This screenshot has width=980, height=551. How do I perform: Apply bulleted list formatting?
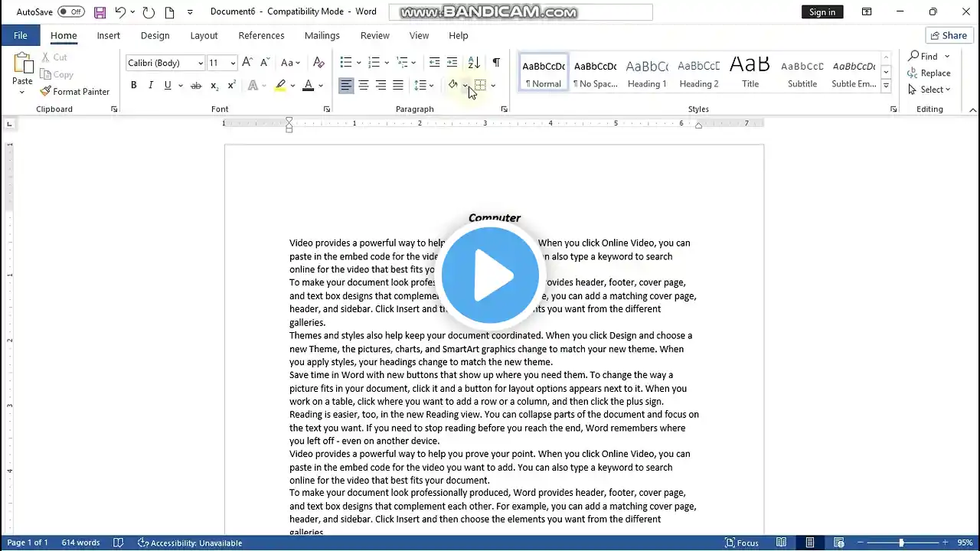point(346,63)
